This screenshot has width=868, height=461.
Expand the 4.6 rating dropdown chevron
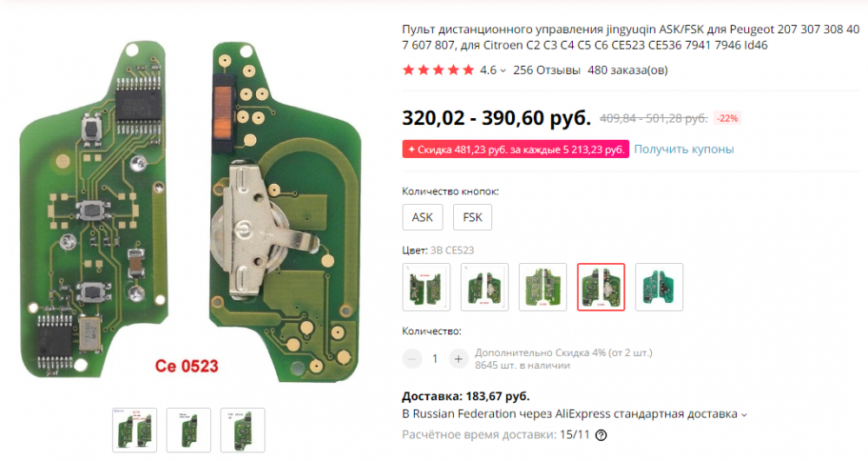tap(503, 71)
